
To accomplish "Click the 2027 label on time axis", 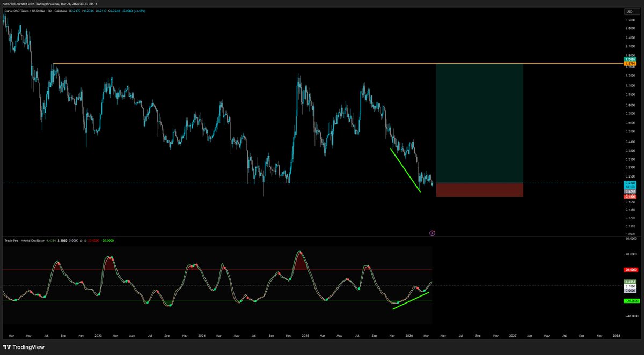I will (513, 335).
